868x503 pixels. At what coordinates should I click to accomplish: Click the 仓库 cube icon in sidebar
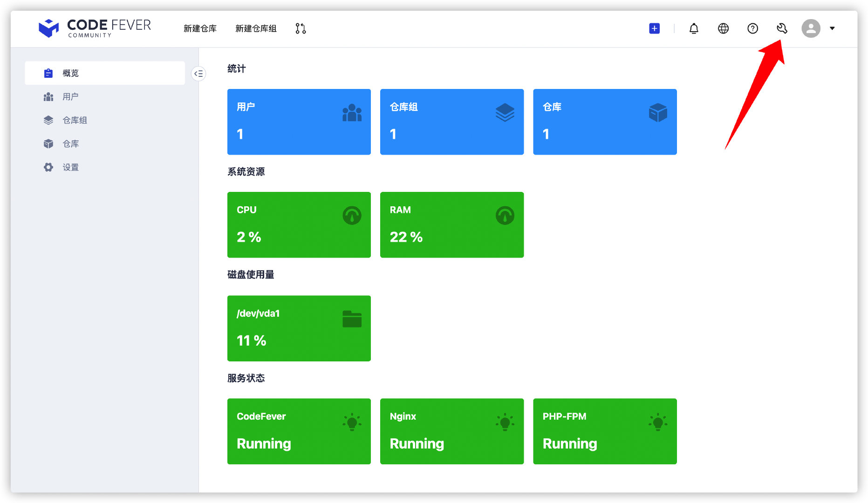click(x=48, y=144)
